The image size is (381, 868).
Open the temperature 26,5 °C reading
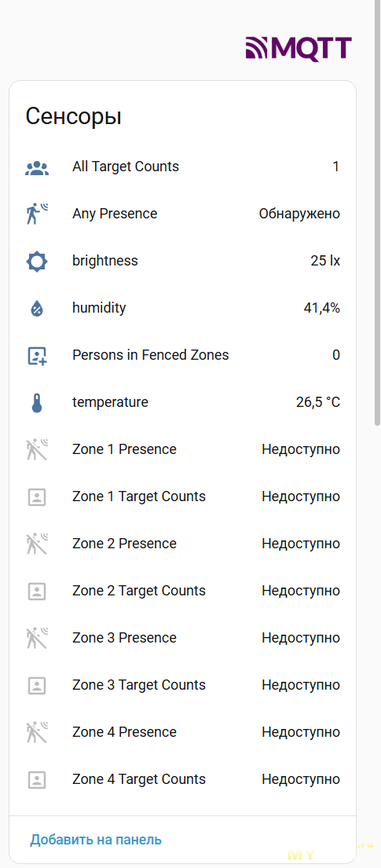click(x=318, y=402)
